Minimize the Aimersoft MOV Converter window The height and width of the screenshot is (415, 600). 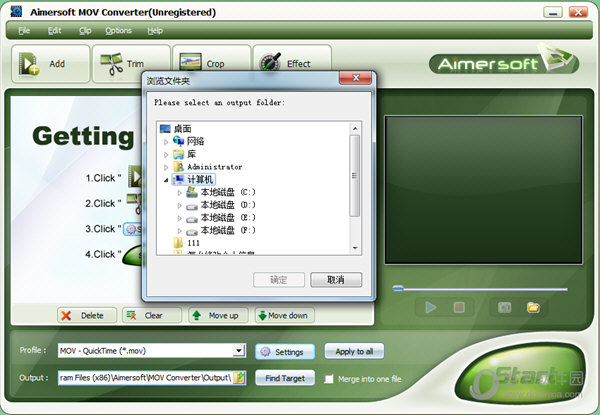point(553,12)
